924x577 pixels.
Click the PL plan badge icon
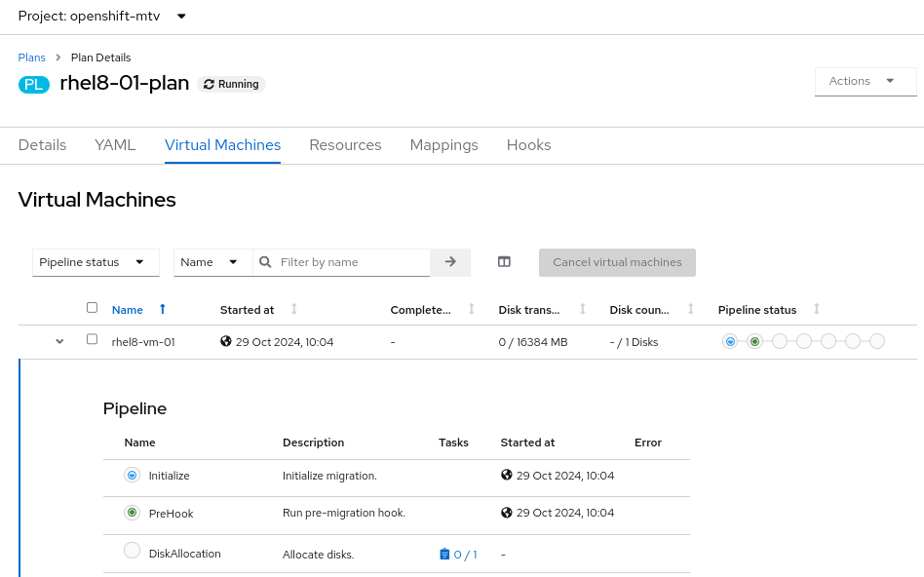33,84
